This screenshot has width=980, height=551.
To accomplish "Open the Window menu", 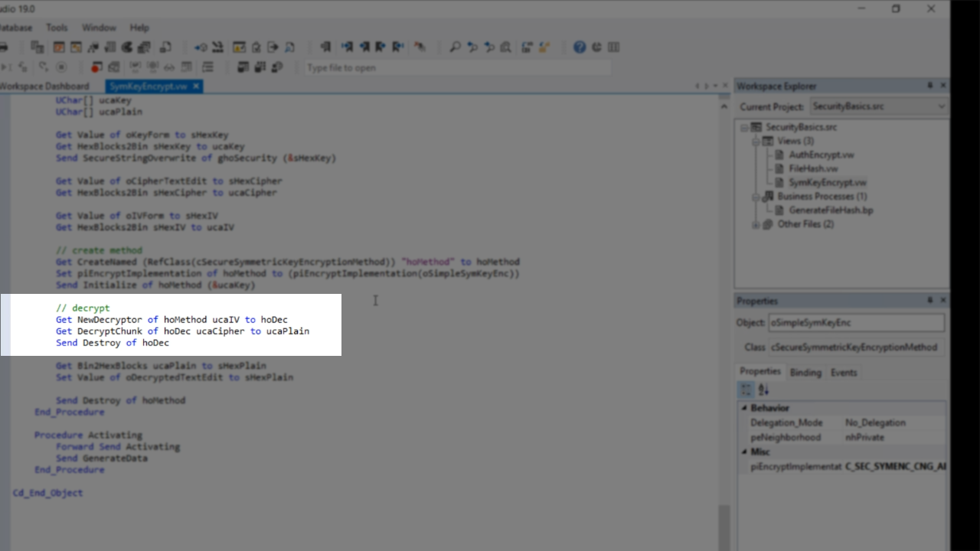I will click(99, 28).
